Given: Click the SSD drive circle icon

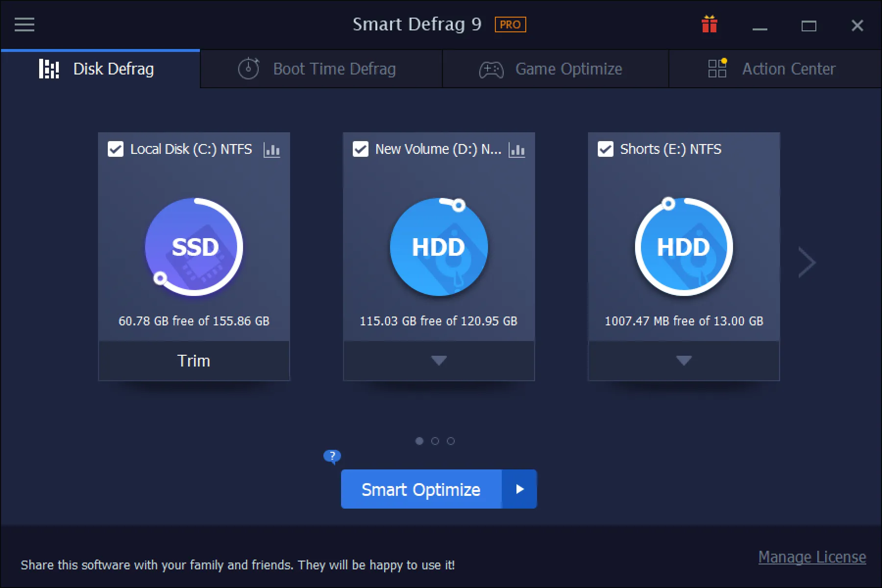Looking at the screenshot, I should point(194,247).
